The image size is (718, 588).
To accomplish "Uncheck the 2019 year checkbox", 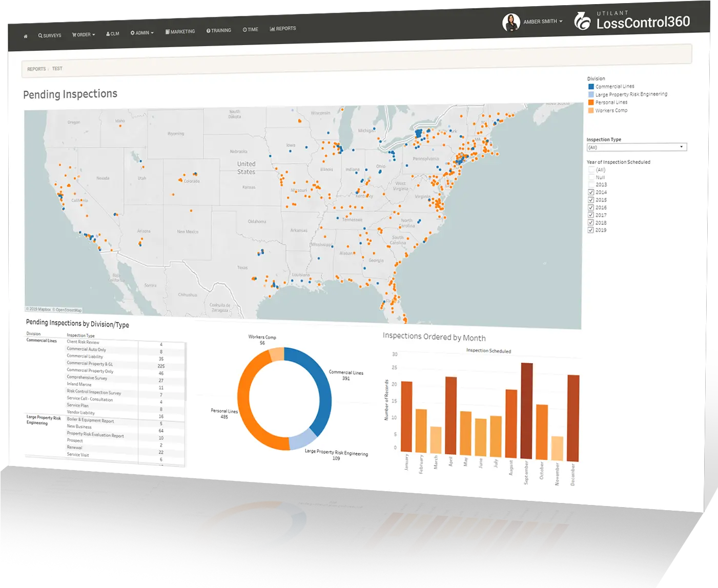I will pos(591,230).
